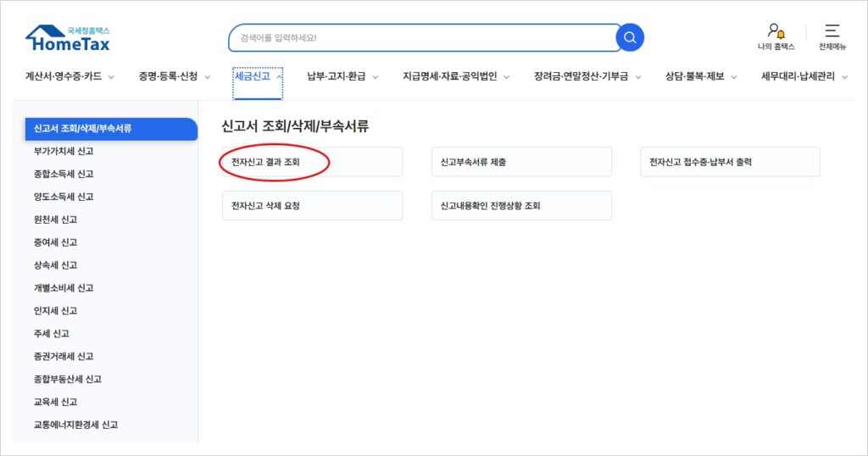The width and height of the screenshot is (868, 456).
Task: Click 전자신고 결과 조회 button
Action: pos(313,162)
